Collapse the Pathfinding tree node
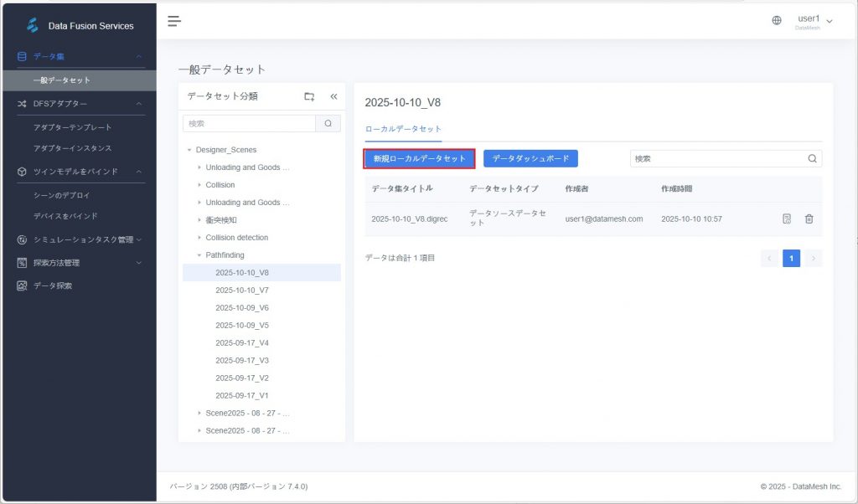Screen dimensions: 858x504 199,255
